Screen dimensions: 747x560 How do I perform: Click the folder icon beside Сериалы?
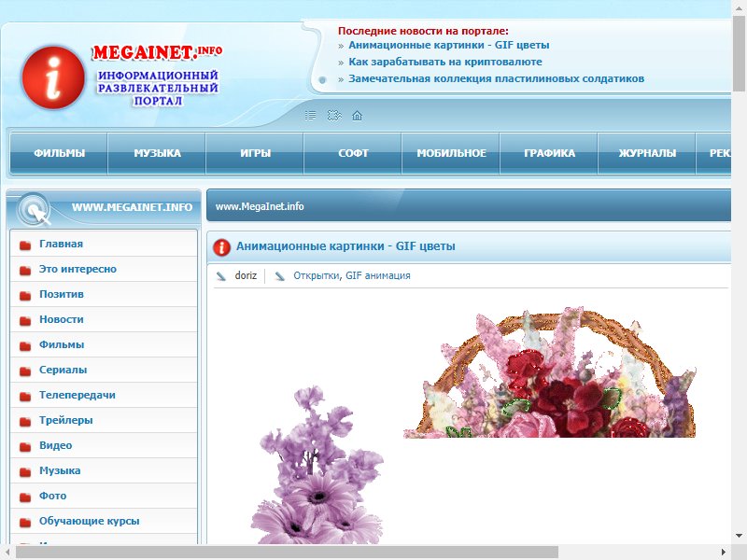tap(25, 371)
